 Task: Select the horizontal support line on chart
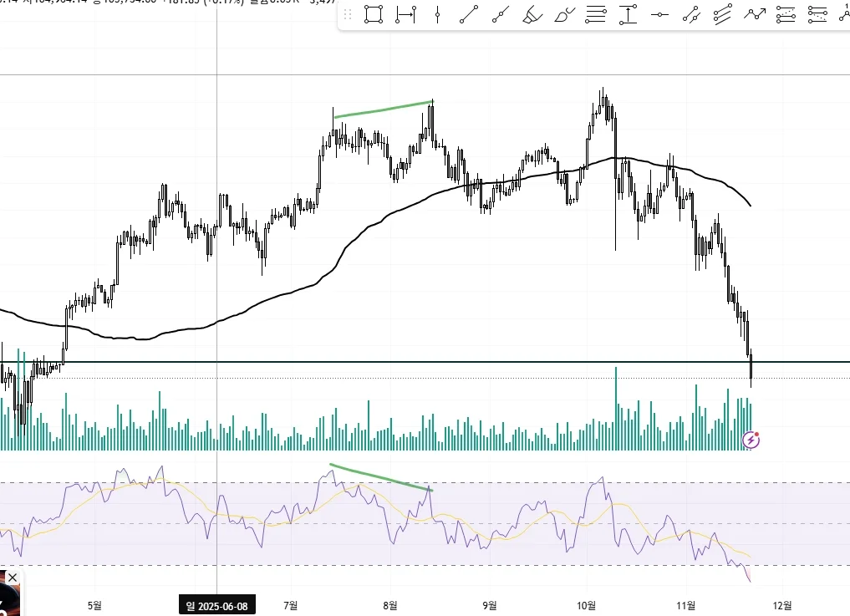coord(425,362)
